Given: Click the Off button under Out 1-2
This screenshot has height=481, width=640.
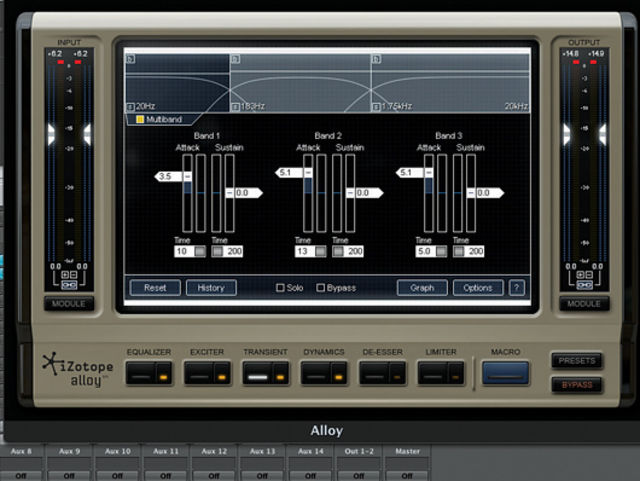Looking at the screenshot, I should click(359, 476).
